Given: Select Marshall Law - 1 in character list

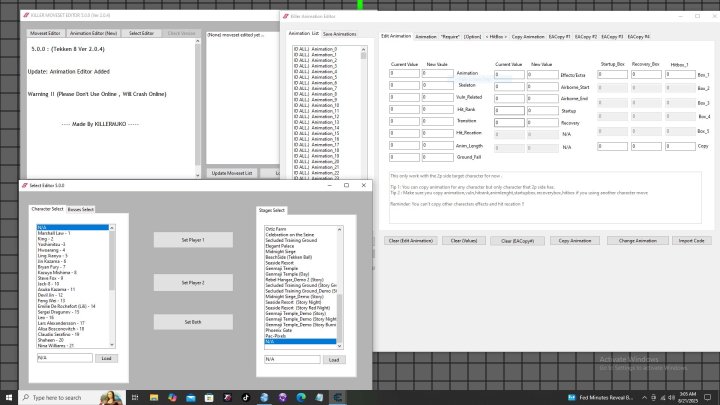Looking at the screenshot, I should click(73, 233).
